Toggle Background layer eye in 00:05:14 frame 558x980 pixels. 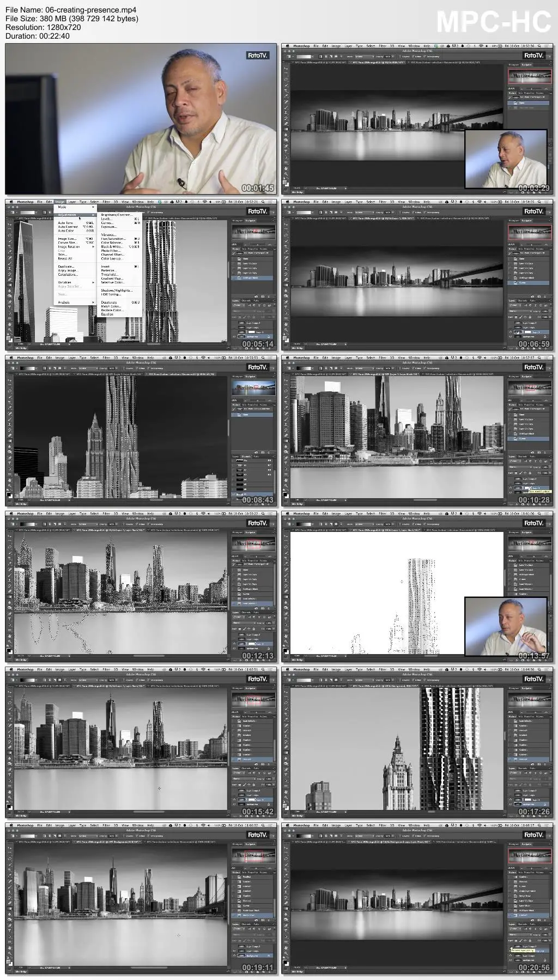pyautogui.click(x=235, y=337)
